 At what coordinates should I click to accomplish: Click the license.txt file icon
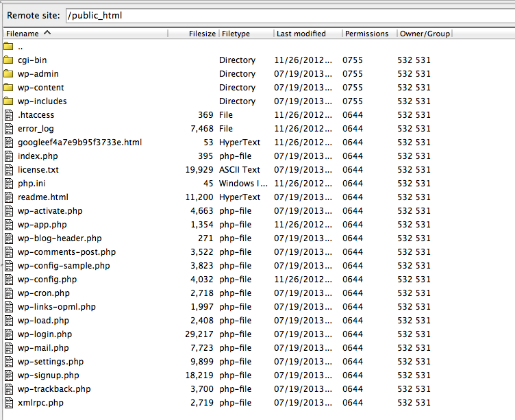point(9,170)
